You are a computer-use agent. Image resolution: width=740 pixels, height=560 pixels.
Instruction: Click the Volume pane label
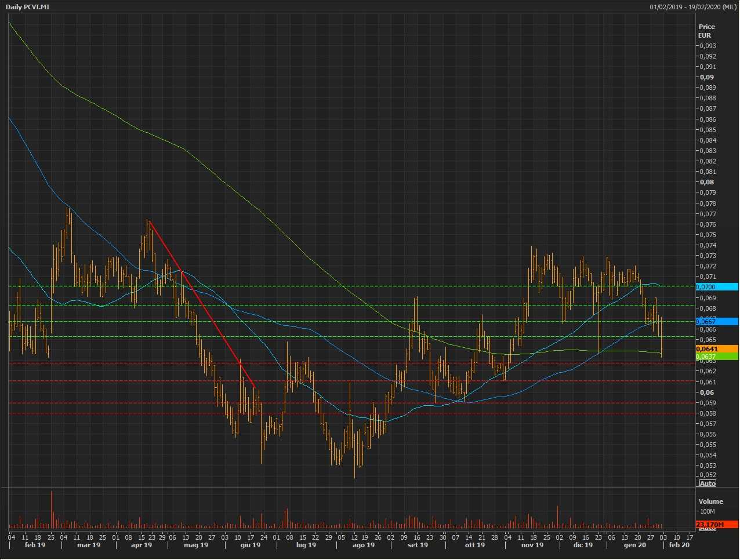tap(710, 501)
